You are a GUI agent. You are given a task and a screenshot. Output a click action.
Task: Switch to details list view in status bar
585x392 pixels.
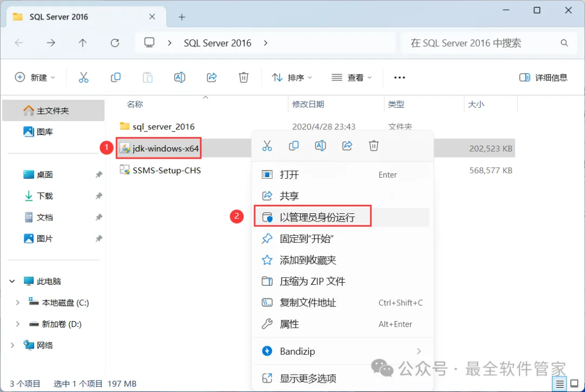pos(560,384)
